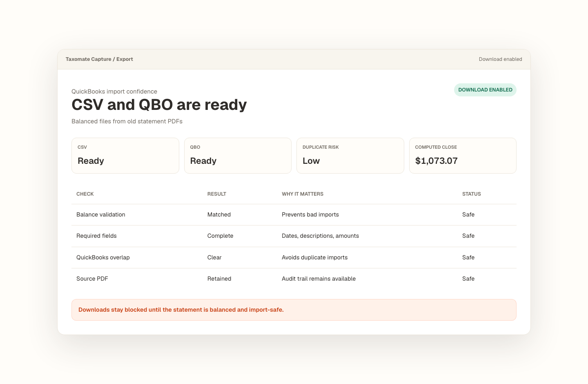Click the WHY IT MATTERS column header

click(303, 194)
